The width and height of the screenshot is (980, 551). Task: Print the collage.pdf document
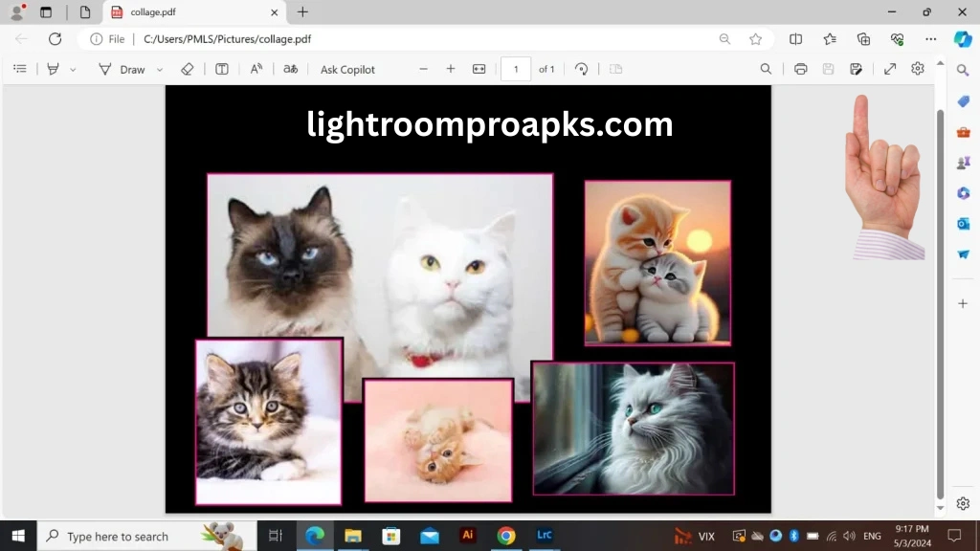click(801, 69)
